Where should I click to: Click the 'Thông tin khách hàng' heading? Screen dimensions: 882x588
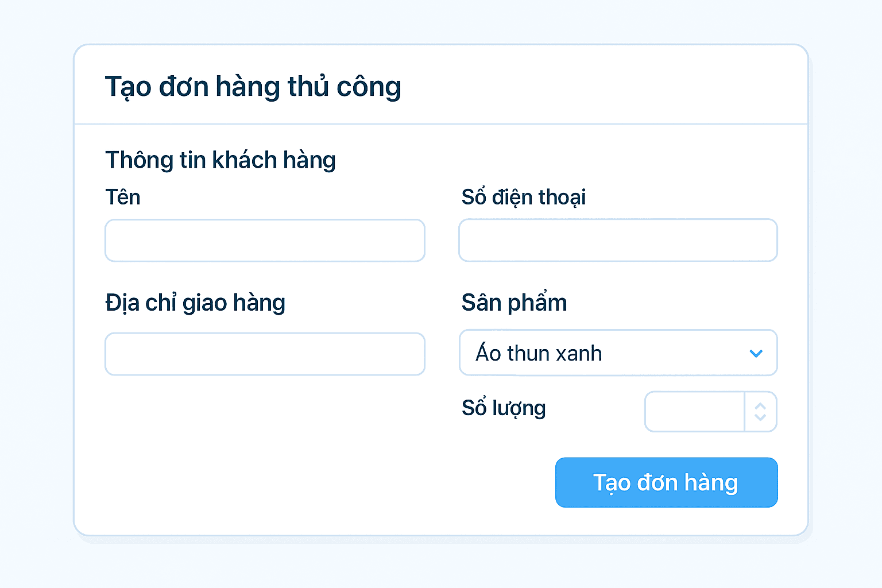tap(220, 160)
